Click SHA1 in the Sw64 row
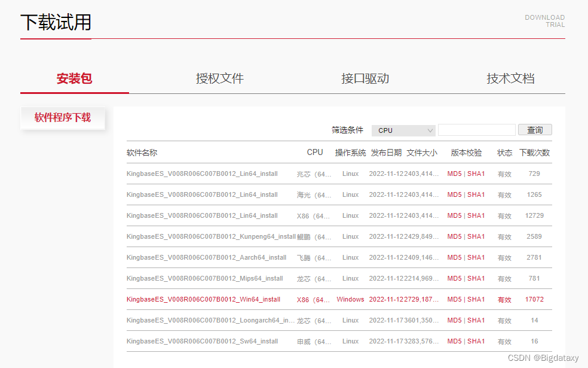The height and width of the screenshot is (368, 588). [476, 341]
